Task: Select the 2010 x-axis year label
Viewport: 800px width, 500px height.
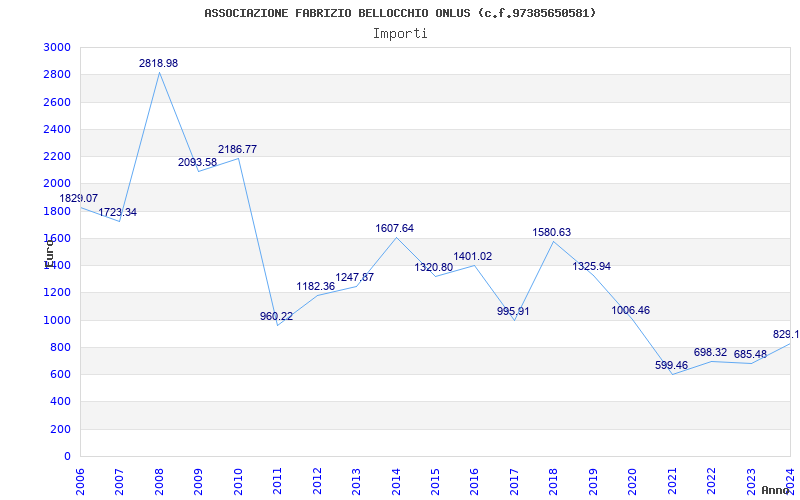Action: click(x=238, y=480)
